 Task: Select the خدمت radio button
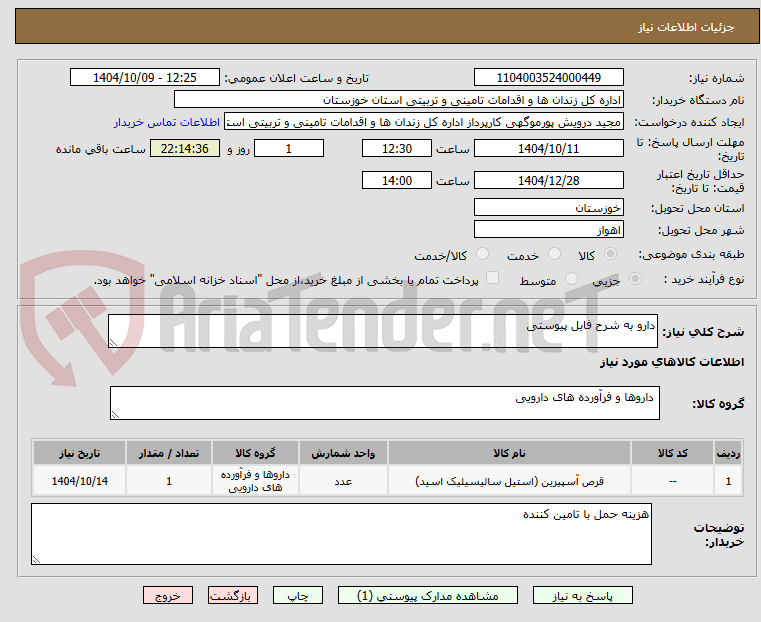pyautogui.click(x=554, y=254)
